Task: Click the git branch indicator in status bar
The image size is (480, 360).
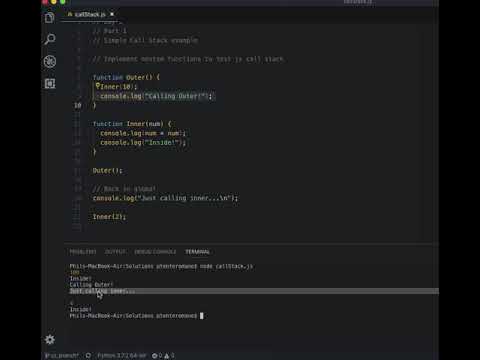Action: (62, 356)
